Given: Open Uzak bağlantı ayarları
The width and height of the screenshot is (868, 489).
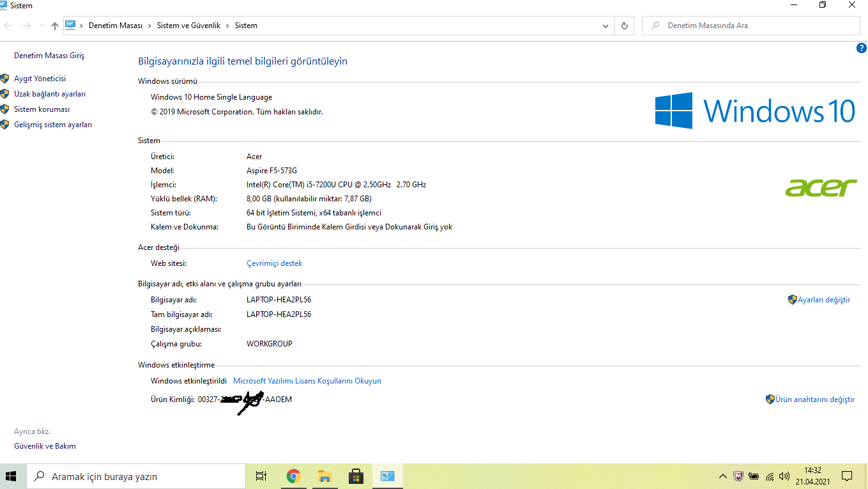Looking at the screenshot, I should tap(50, 94).
